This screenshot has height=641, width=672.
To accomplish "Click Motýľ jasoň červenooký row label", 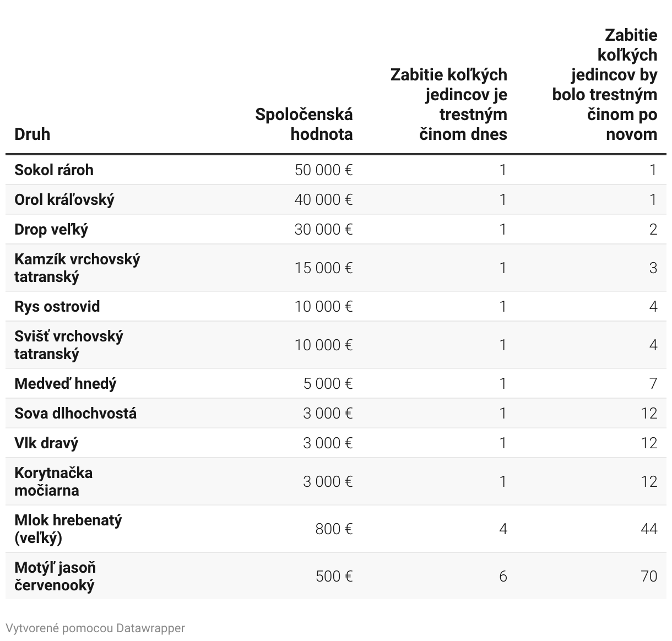I will pos(55,576).
